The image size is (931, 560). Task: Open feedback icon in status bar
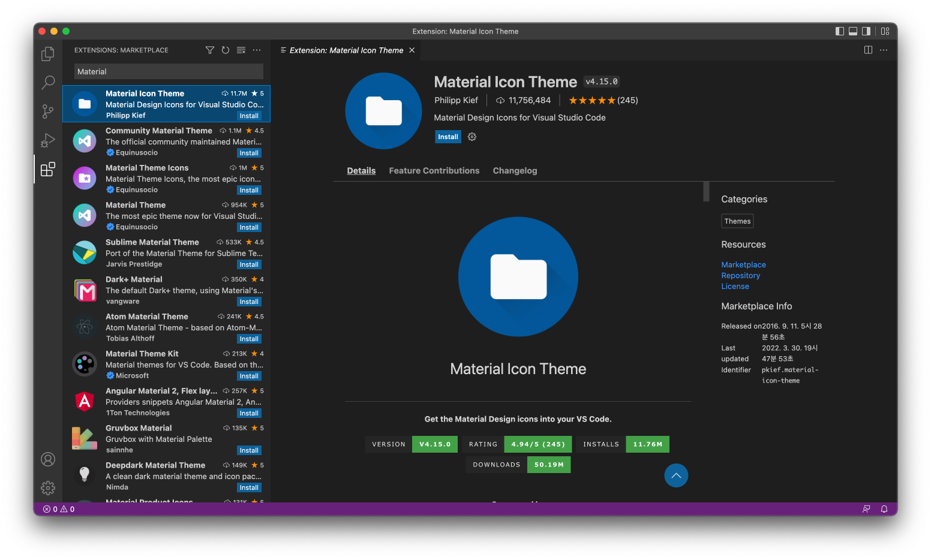866,509
